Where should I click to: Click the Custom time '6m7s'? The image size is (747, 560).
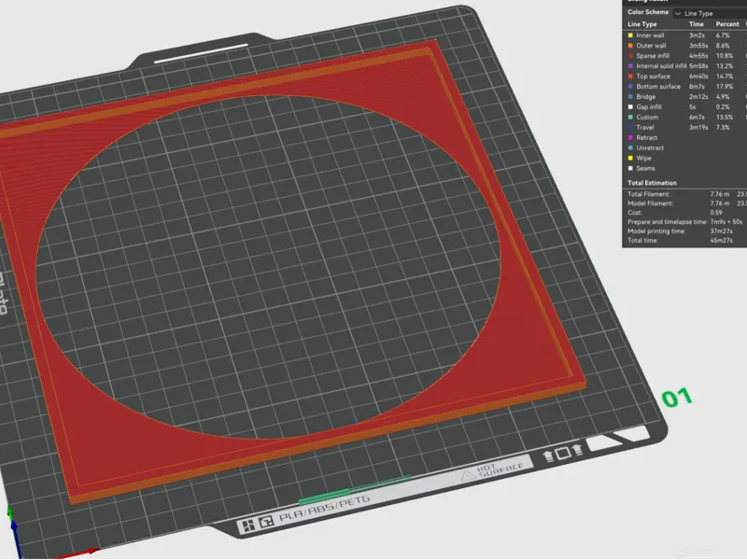point(697,118)
